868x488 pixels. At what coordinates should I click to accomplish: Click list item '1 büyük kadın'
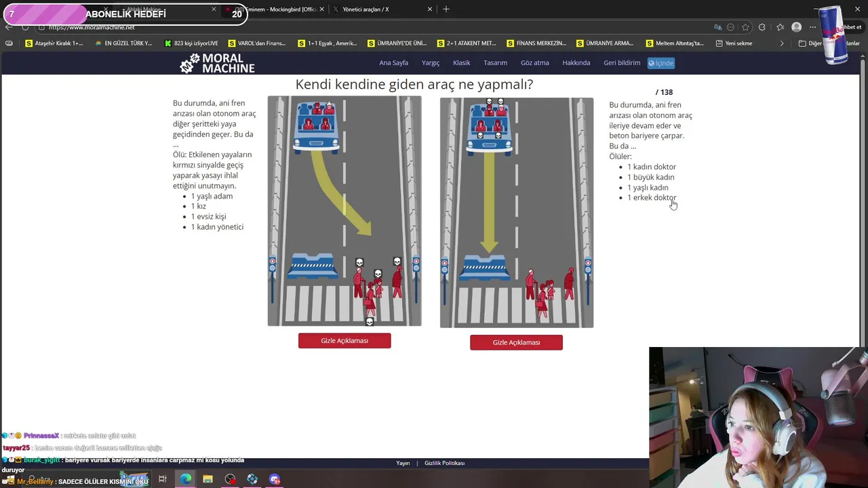650,177
